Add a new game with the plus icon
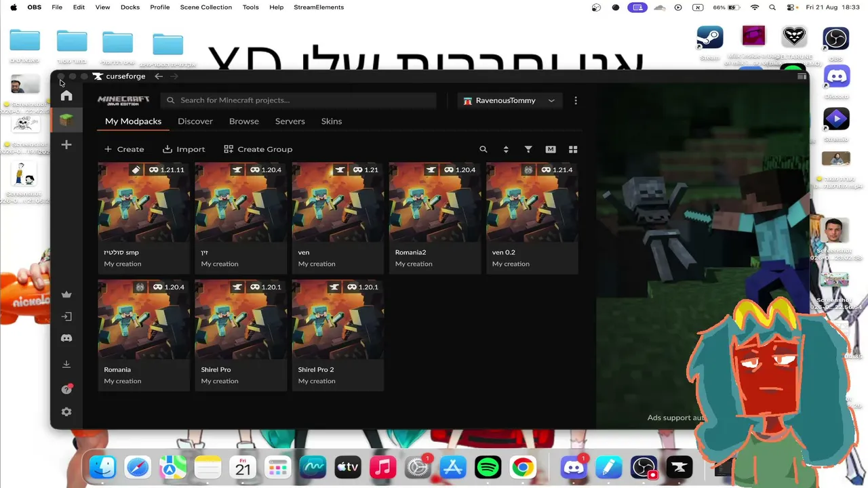Screen dimensions: 868x488 tap(66, 144)
